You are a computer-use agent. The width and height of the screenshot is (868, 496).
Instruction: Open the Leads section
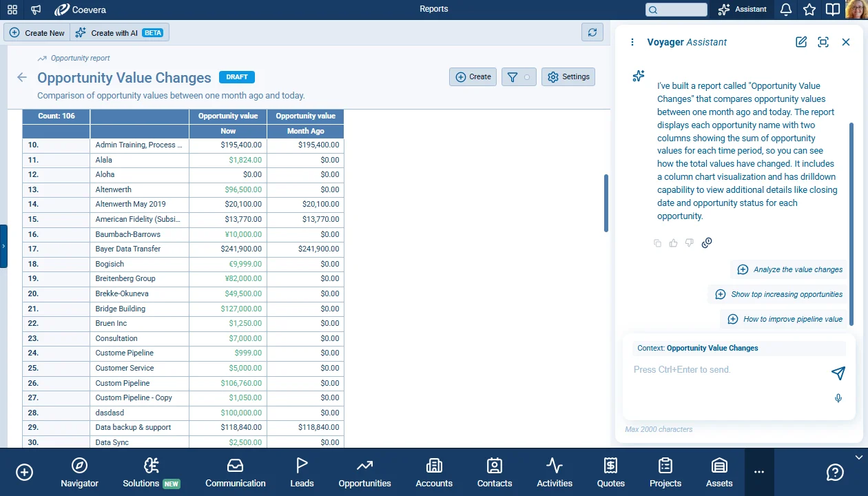(302, 473)
